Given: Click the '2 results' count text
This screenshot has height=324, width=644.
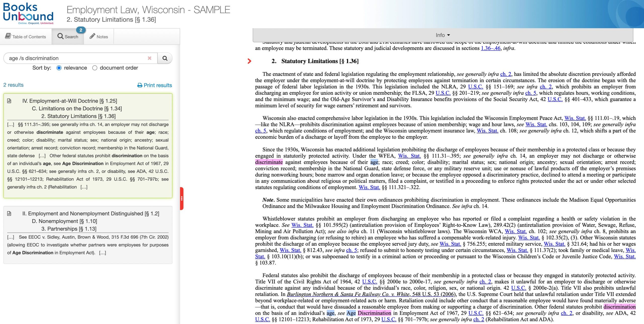Looking at the screenshot, I should click(x=13, y=85).
